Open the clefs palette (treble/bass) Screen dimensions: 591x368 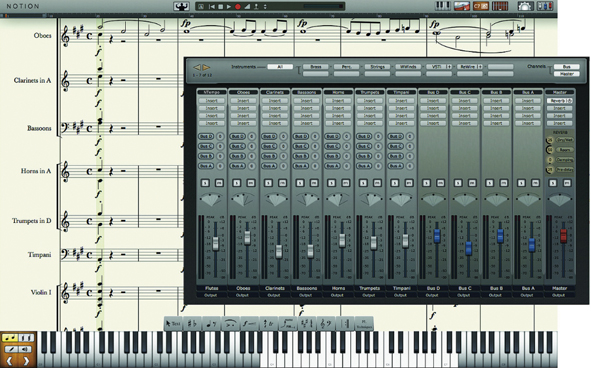326,324
